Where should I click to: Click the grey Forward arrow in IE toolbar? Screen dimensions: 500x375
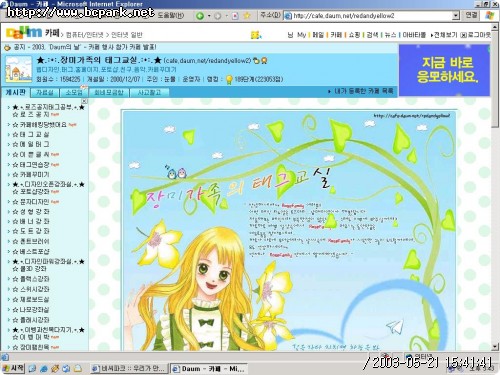point(217,16)
